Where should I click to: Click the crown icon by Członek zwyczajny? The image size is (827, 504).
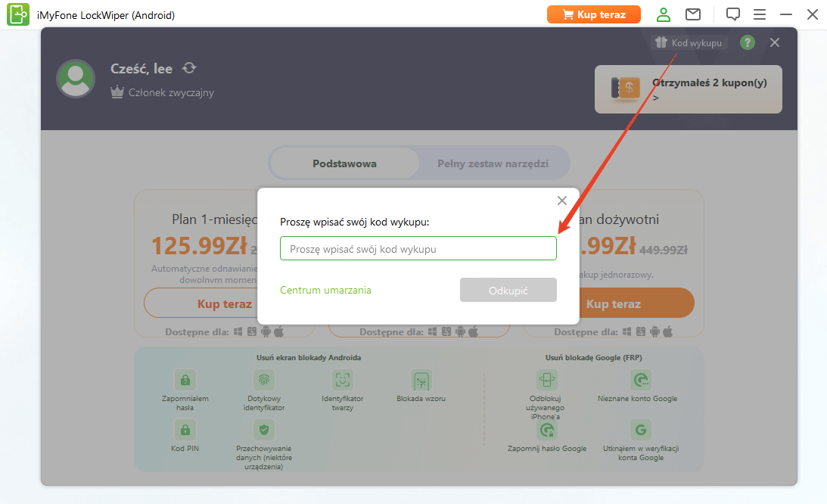tap(117, 92)
